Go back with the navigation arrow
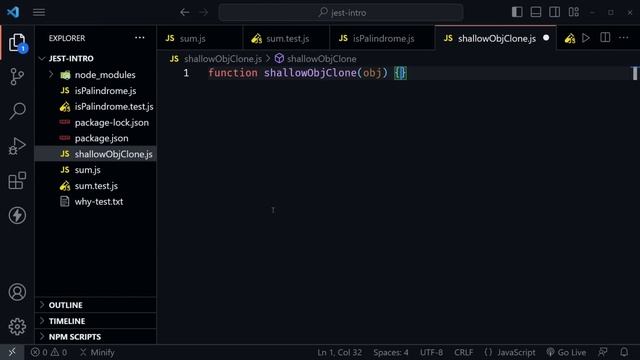 184,12
